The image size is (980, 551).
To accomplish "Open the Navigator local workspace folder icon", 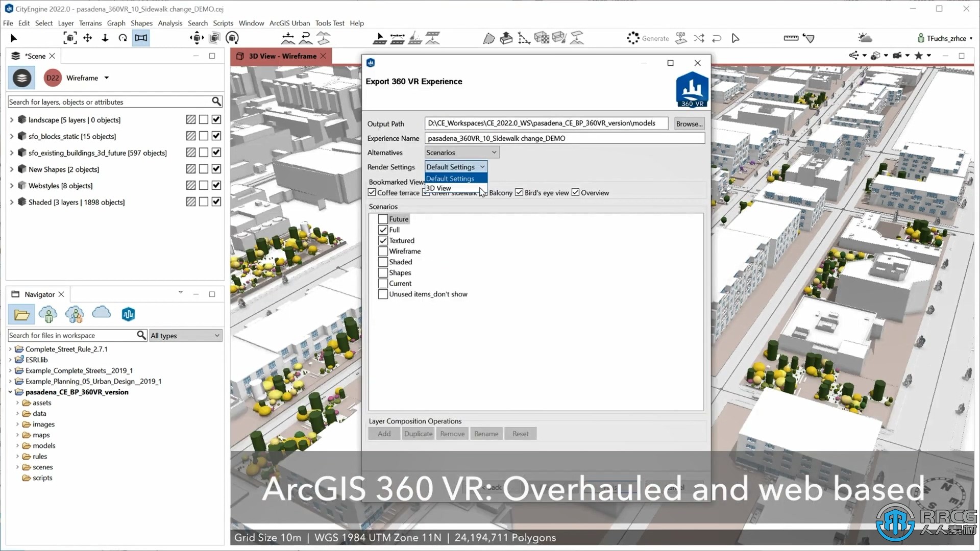I will [22, 315].
